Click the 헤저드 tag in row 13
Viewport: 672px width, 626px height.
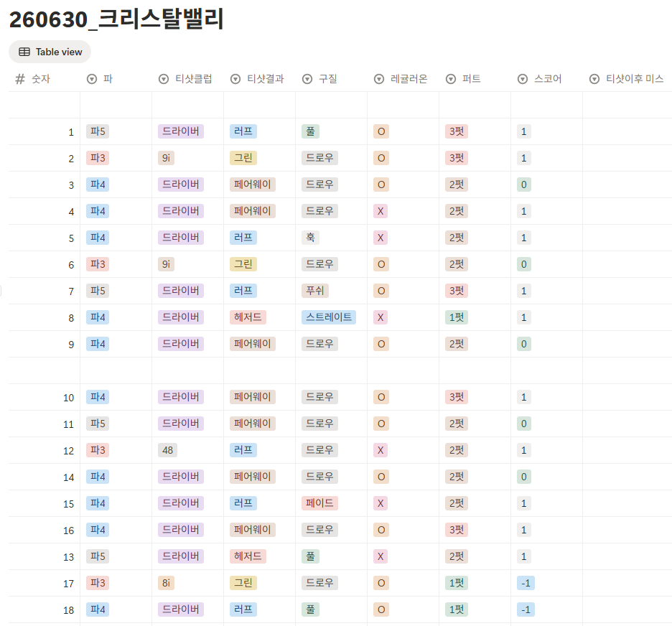pyautogui.click(x=248, y=556)
